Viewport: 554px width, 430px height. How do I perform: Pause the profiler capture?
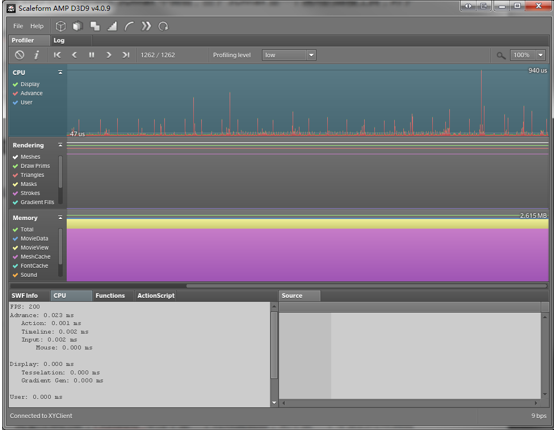click(92, 55)
